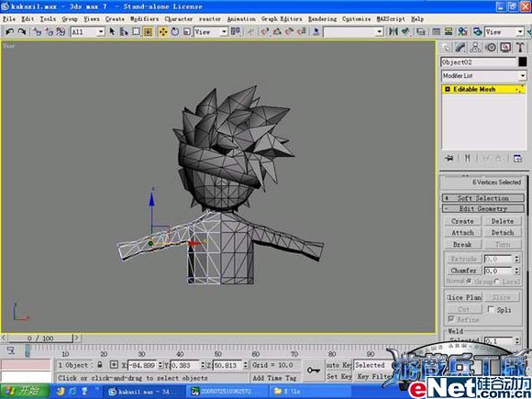This screenshot has width=532, height=399.
Task: Click the Break button
Action: tap(462, 245)
